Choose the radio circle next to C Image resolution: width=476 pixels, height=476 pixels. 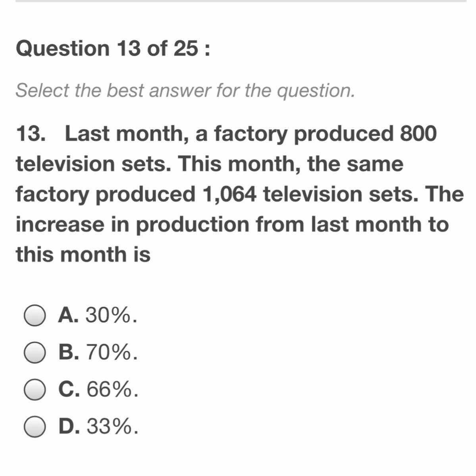pyautogui.click(x=35, y=390)
